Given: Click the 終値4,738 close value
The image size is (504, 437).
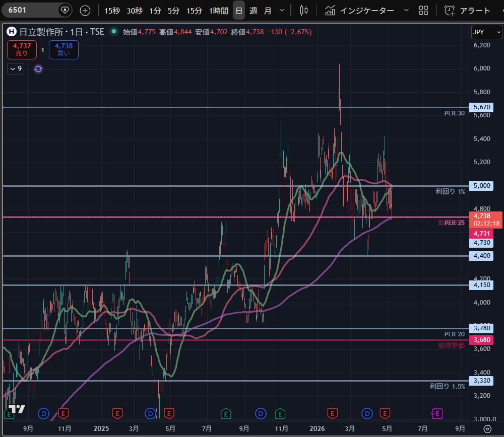Looking at the screenshot, I should [x=247, y=32].
